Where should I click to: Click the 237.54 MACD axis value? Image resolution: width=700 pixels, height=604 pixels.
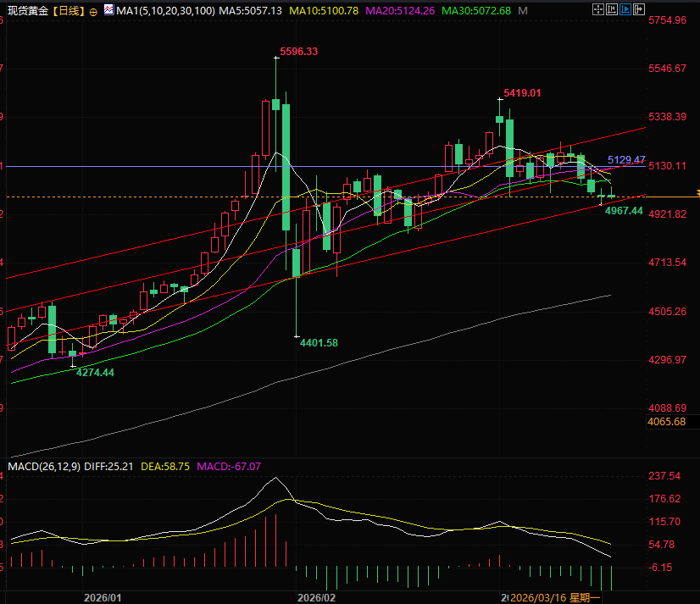tap(664, 476)
